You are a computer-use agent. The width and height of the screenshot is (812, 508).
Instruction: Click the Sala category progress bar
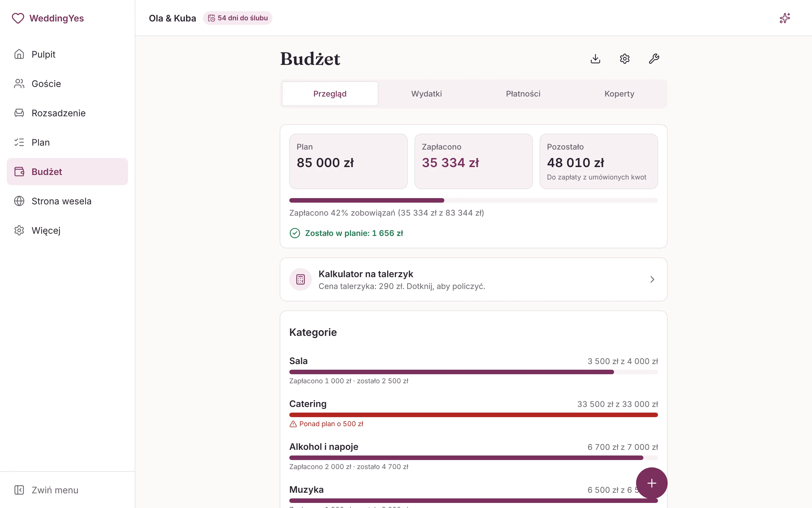[x=473, y=372]
